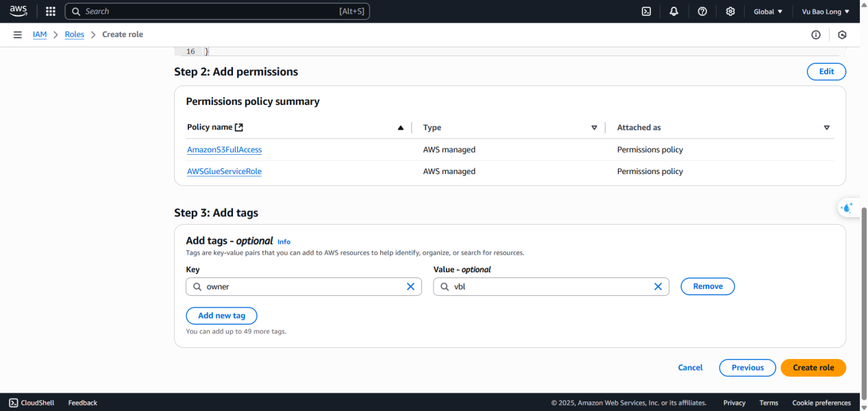868x411 pixels.
Task: Open the settings gear
Action: tap(730, 12)
